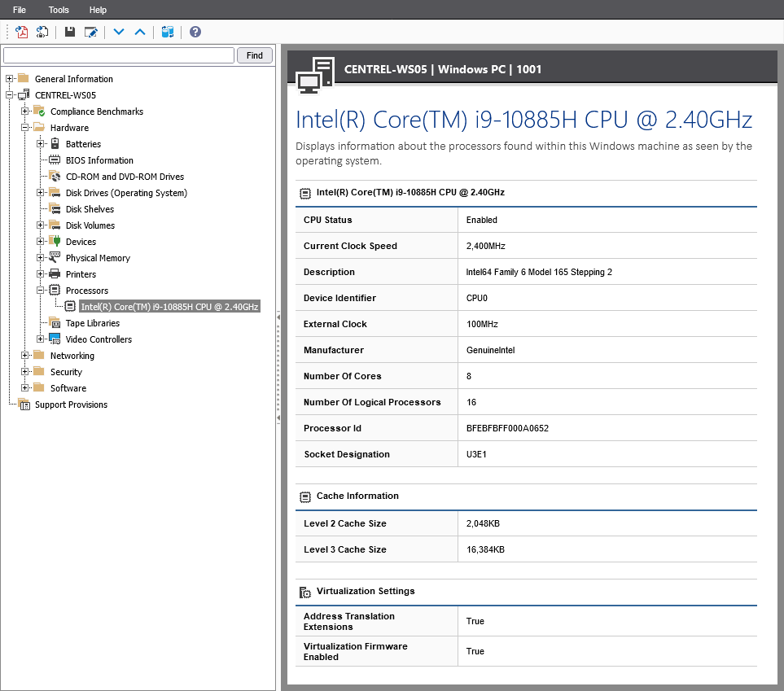Click the Physical Memory icon
Viewport: 784px width, 691px height.
(55, 257)
